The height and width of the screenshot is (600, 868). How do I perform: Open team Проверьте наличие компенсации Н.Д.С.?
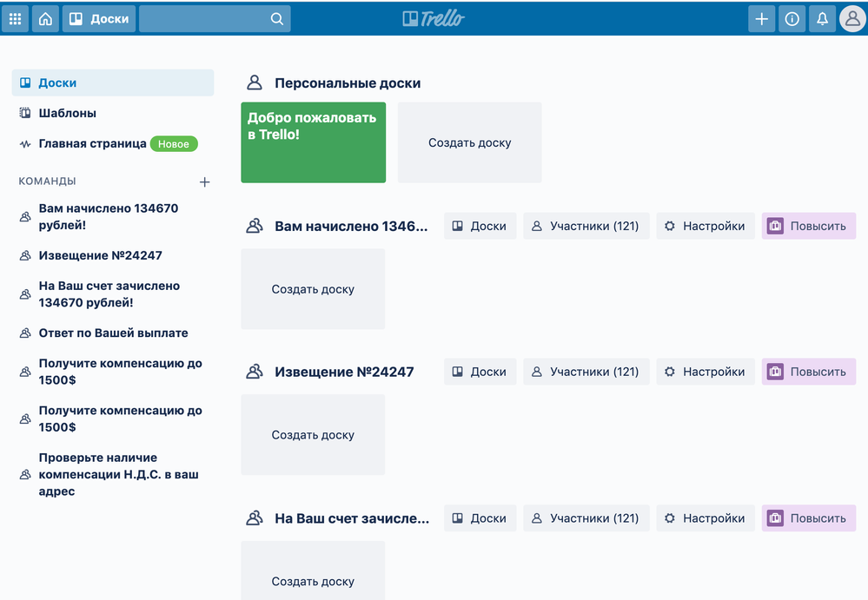(113, 474)
